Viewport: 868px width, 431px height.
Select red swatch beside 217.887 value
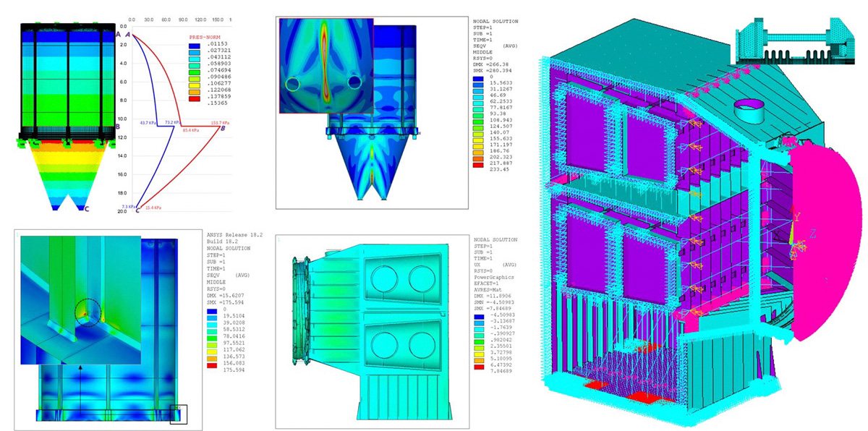pyautogui.click(x=478, y=165)
